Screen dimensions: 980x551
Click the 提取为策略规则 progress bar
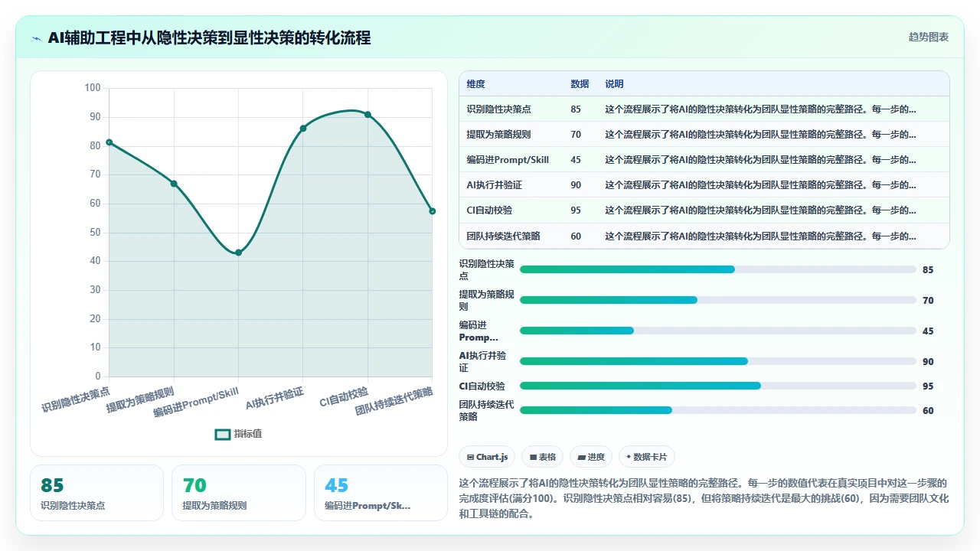tap(718, 300)
